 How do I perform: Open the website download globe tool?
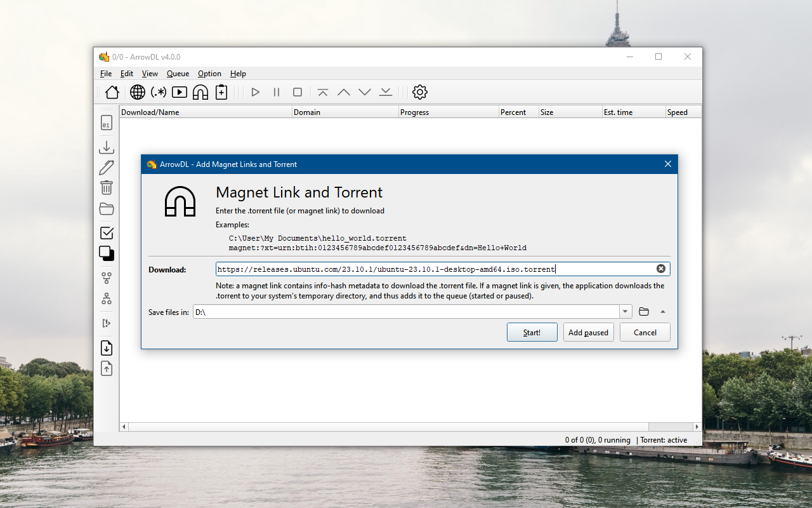(x=137, y=92)
